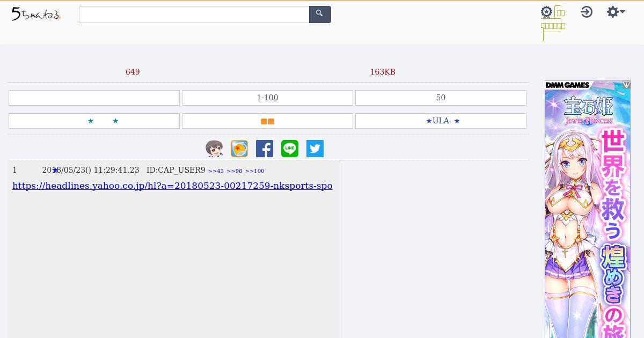The height and width of the screenshot is (338, 644).
Task: Click the 1-100 range button
Action: click(x=267, y=98)
